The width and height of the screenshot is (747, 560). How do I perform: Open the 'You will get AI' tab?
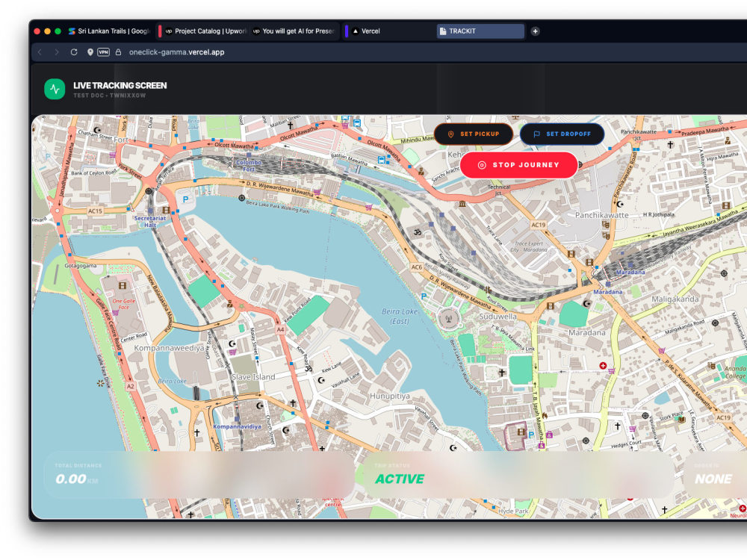click(x=294, y=31)
